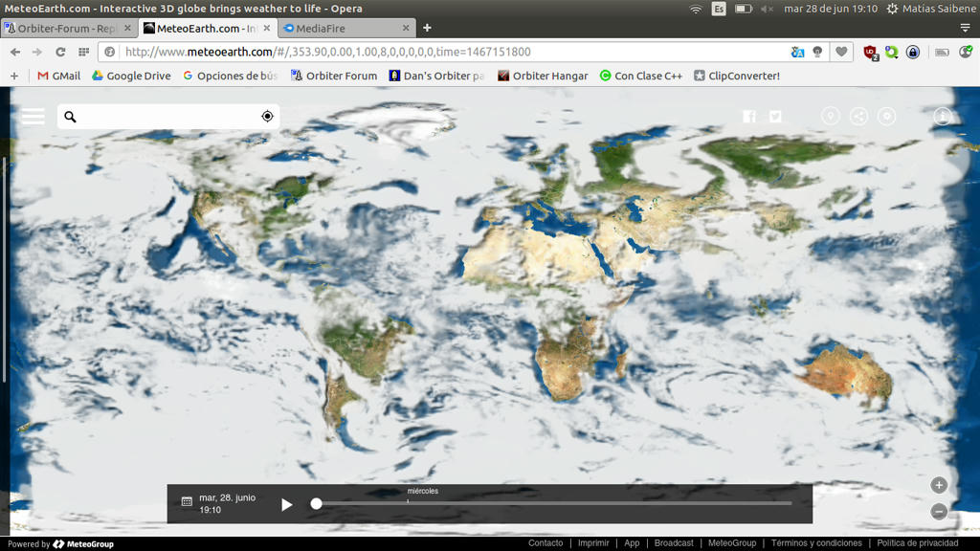Open the muted volume indicator
Viewport: 980px width, 551px height.
point(767,9)
